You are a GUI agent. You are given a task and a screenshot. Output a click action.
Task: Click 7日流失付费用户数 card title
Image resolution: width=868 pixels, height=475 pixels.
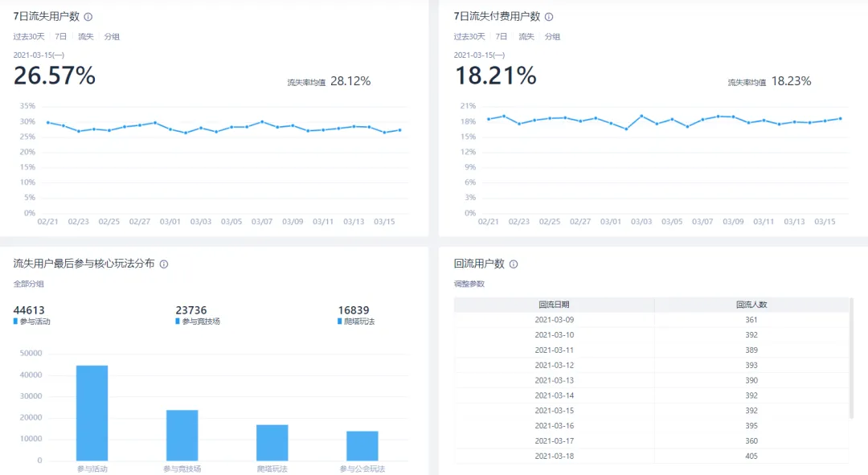coord(497,17)
